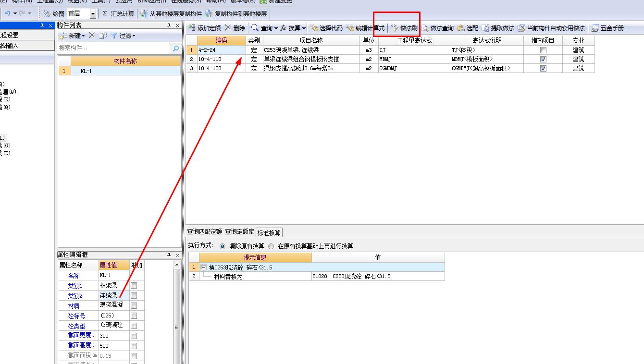Open the 查询 dropdown arrow

coord(276,28)
